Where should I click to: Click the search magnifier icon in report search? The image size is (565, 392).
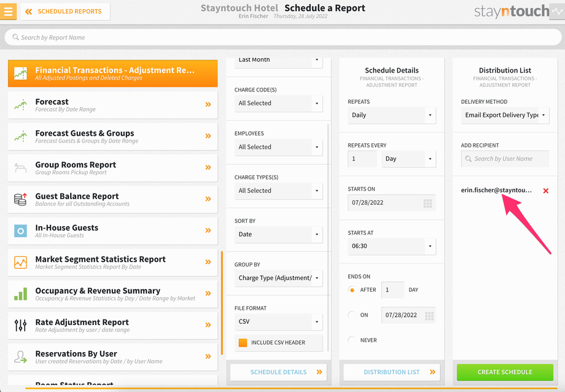click(x=15, y=37)
